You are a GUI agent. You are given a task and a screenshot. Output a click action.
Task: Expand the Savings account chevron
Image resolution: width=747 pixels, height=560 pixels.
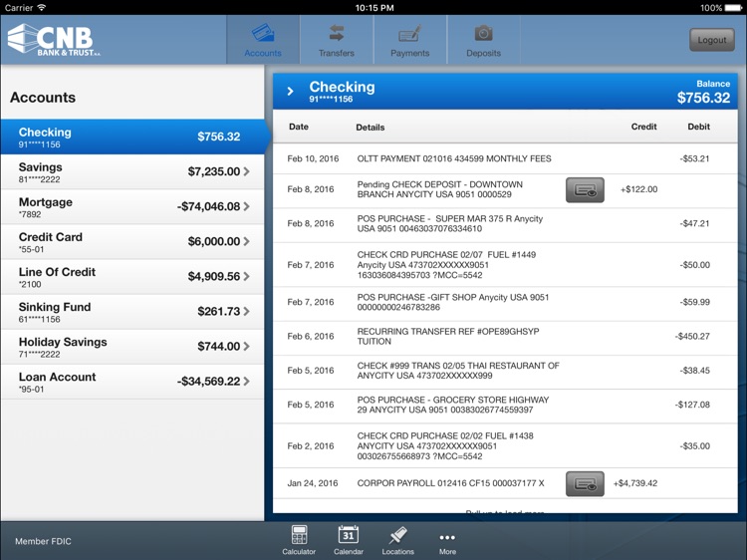point(246,171)
